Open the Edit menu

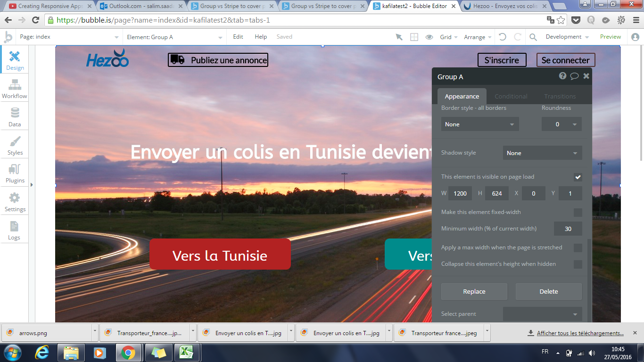[x=238, y=37]
